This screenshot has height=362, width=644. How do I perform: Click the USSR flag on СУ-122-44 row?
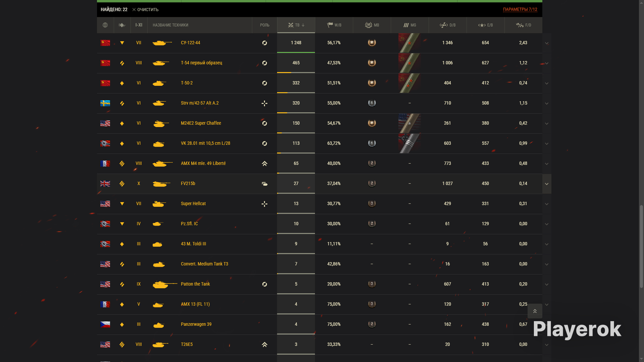click(105, 43)
